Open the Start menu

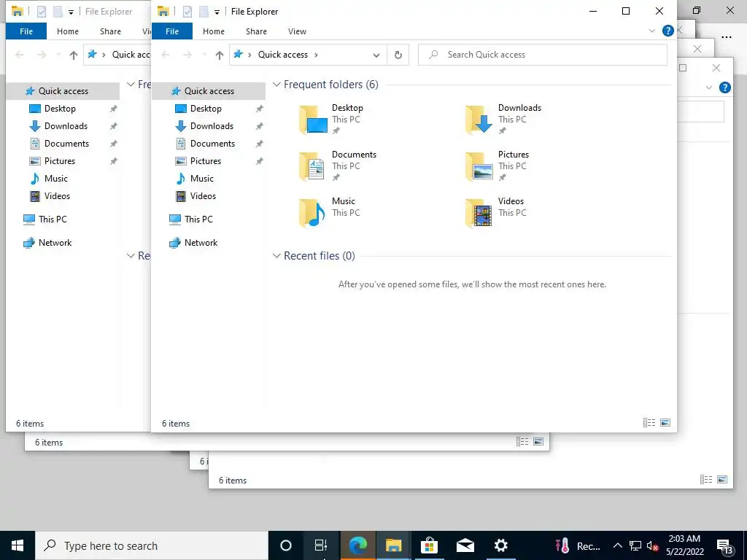coord(18,545)
